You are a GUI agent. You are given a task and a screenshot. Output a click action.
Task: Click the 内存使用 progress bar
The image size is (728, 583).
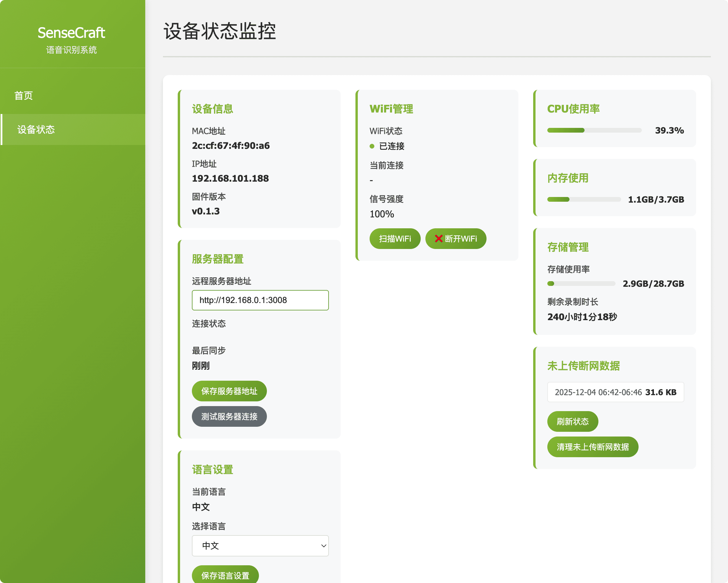pyautogui.click(x=584, y=199)
